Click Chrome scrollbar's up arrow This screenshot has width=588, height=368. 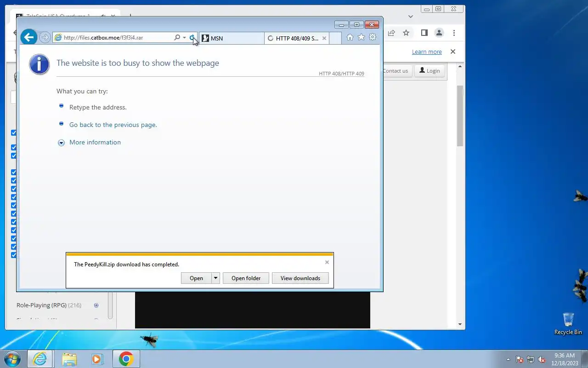[x=460, y=66]
